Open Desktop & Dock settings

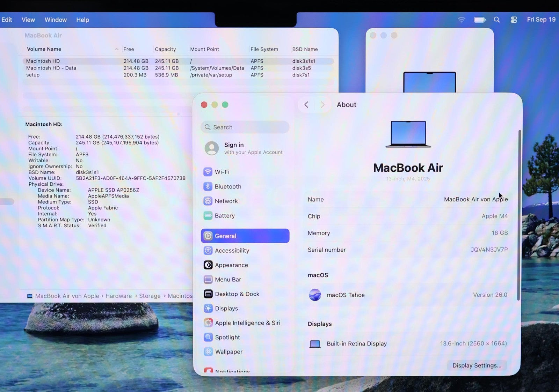tap(237, 294)
